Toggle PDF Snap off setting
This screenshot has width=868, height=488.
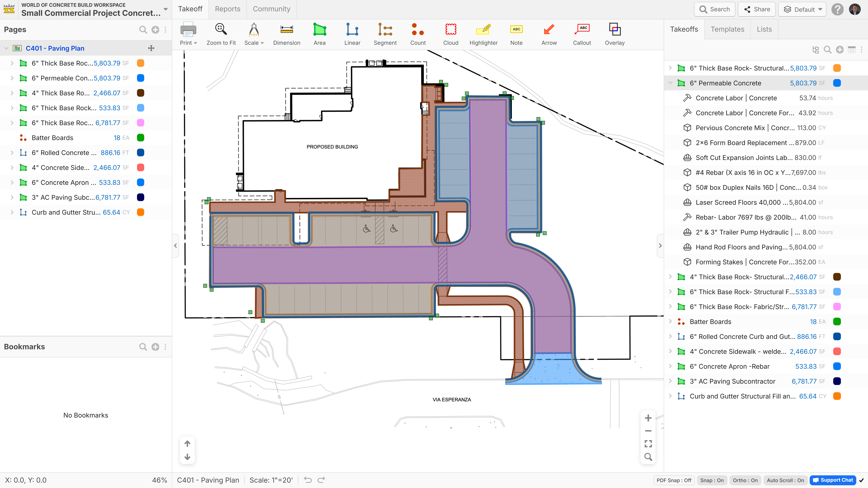[674, 480]
